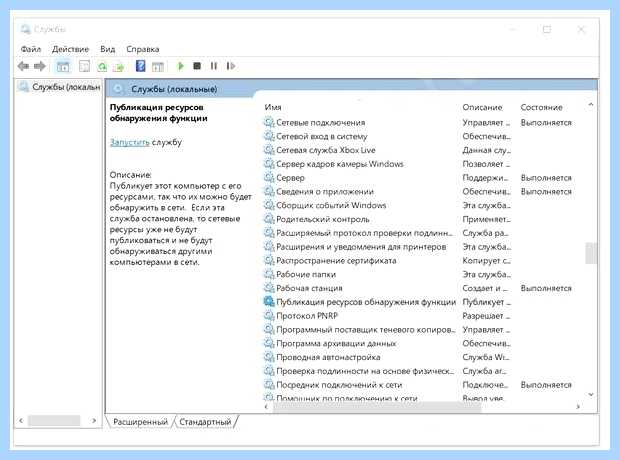Click Служба Wi... description of Проводная автонастройка
This screenshot has height=460, width=620.
tap(486, 357)
